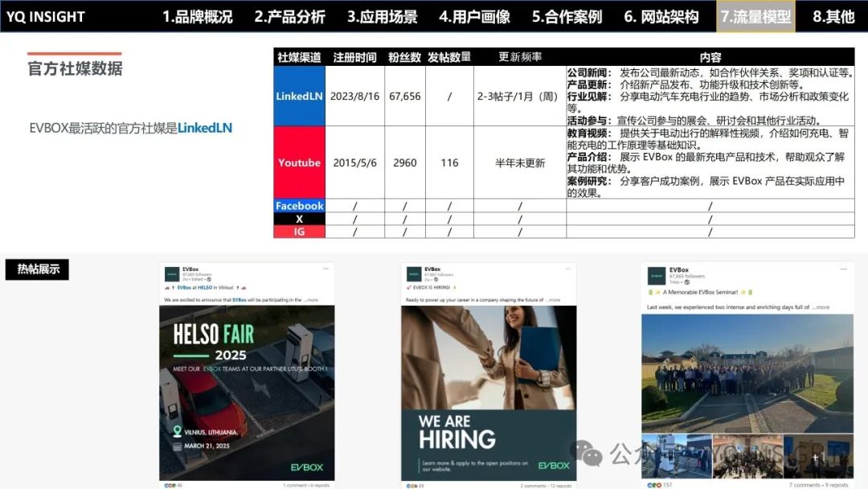Open the 1.品牌概况 section tab
The height and width of the screenshot is (489, 868).
198,17
